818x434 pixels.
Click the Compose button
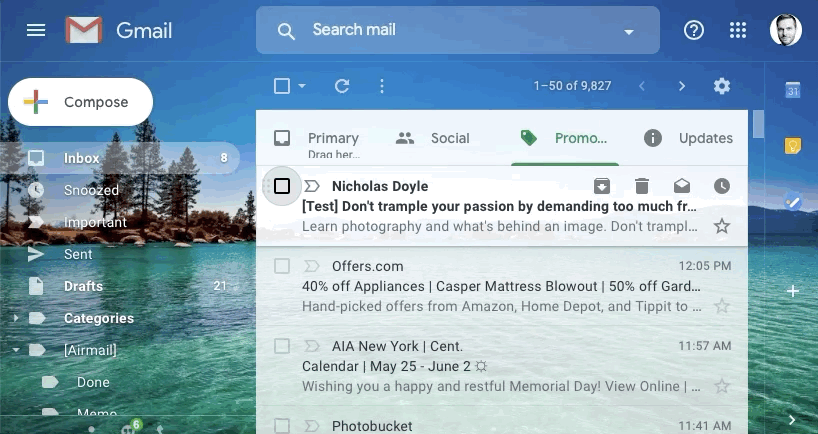80,102
